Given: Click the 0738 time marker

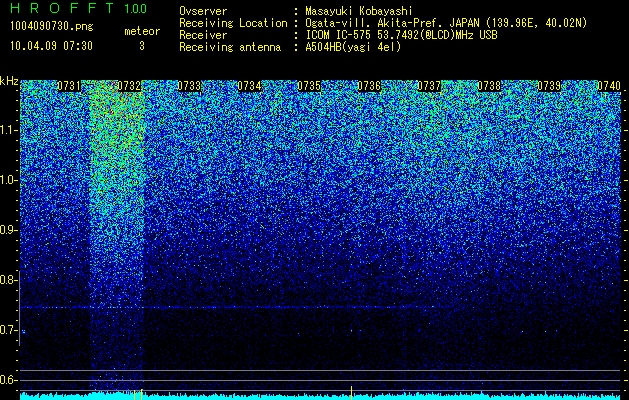Looking at the screenshot, I should tap(489, 86).
